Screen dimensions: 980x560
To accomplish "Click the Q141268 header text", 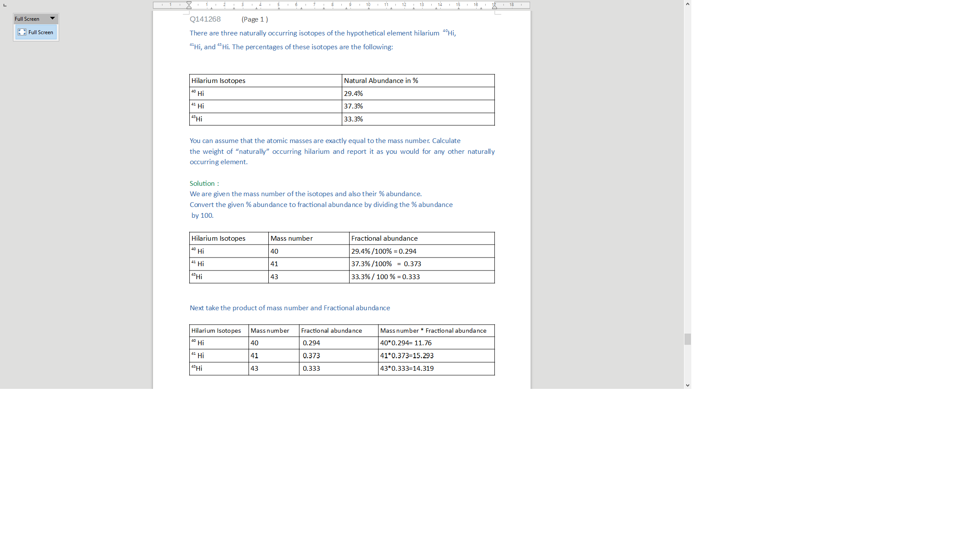I will 205,19.
